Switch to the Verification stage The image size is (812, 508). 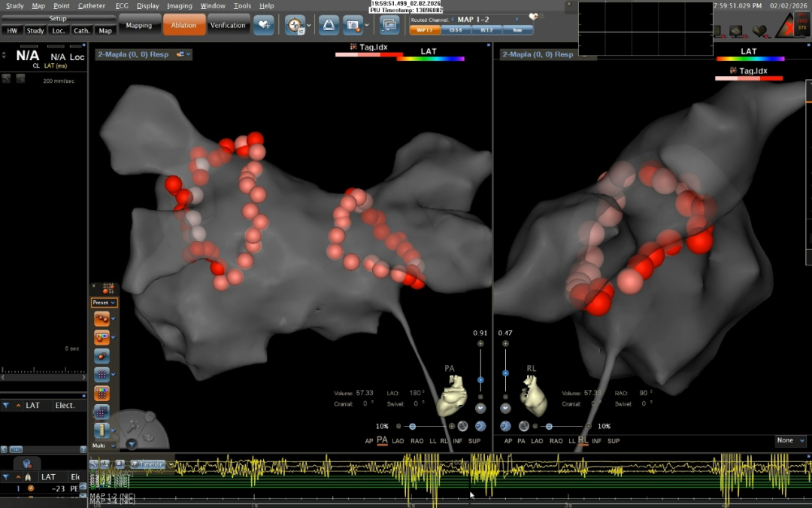tap(228, 26)
